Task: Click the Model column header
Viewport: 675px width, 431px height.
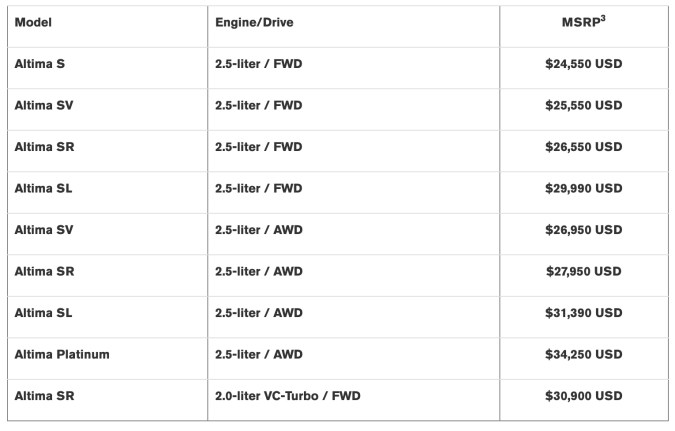Action: coord(33,21)
